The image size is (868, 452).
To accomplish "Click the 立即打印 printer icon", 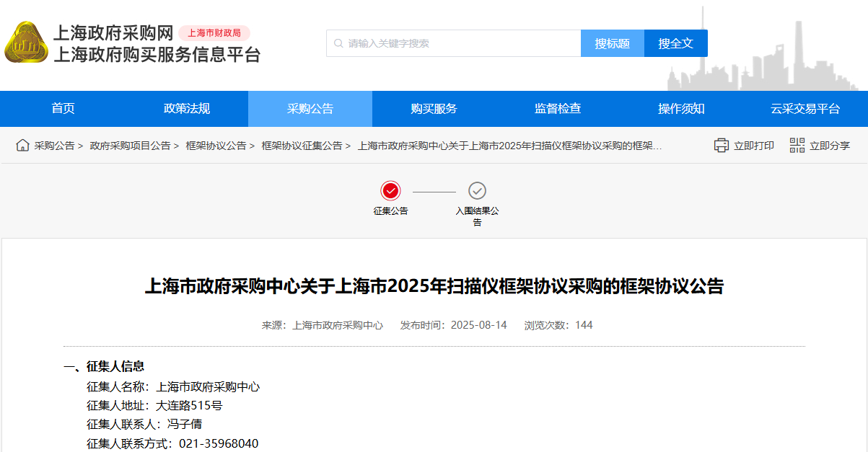I will click(x=721, y=145).
